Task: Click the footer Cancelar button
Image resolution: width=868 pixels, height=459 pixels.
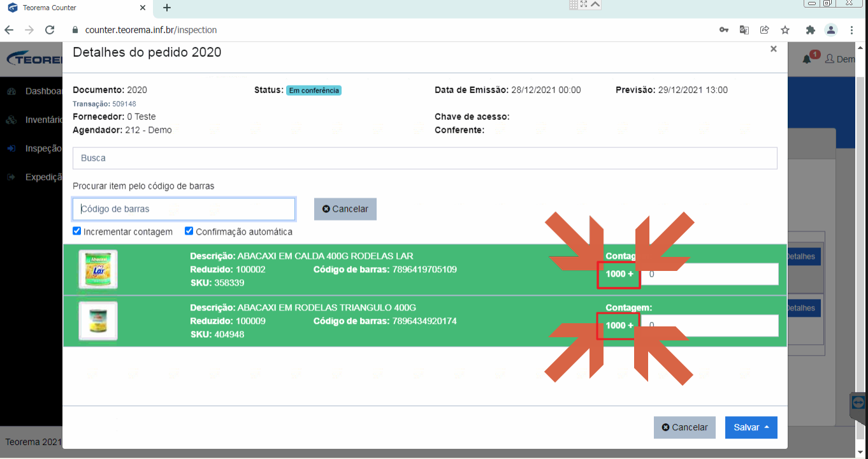Action: coord(685,428)
